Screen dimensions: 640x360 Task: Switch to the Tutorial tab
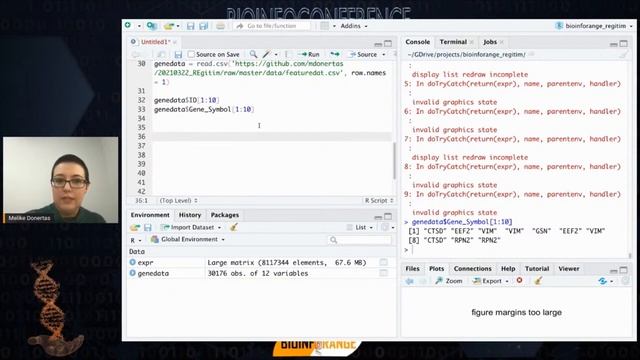(537, 269)
